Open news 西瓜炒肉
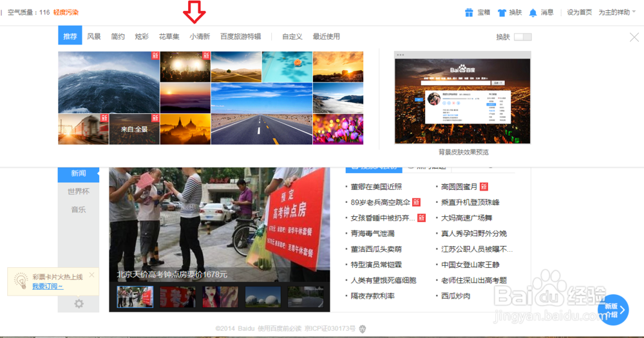The height and width of the screenshot is (338, 644). point(456,296)
